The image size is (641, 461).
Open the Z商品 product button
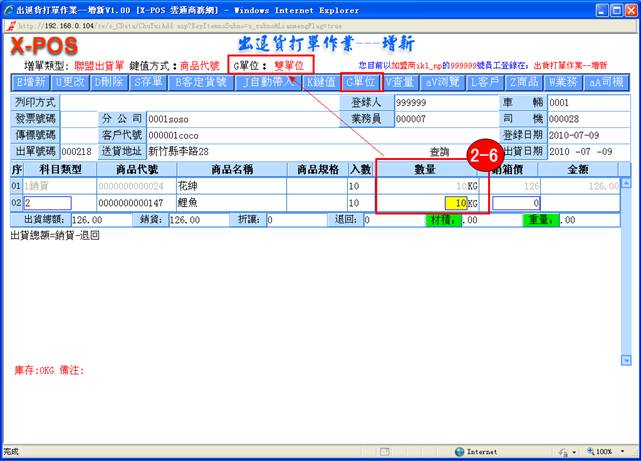pos(527,82)
